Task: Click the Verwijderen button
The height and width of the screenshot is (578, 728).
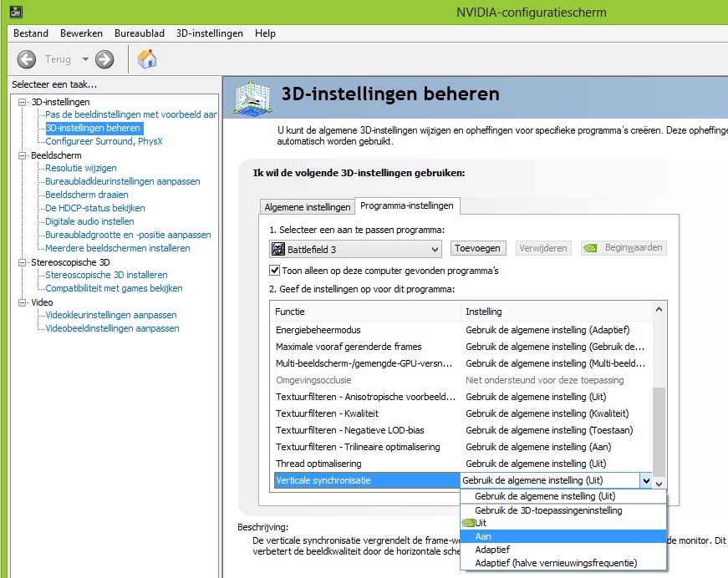Action: pos(542,248)
